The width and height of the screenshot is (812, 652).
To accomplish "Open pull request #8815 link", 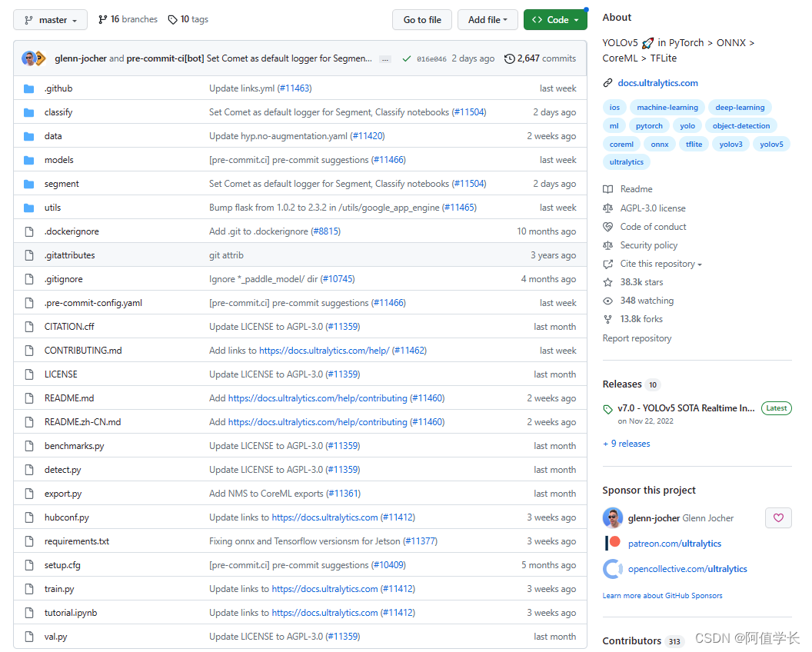I will pyautogui.click(x=326, y=231).
